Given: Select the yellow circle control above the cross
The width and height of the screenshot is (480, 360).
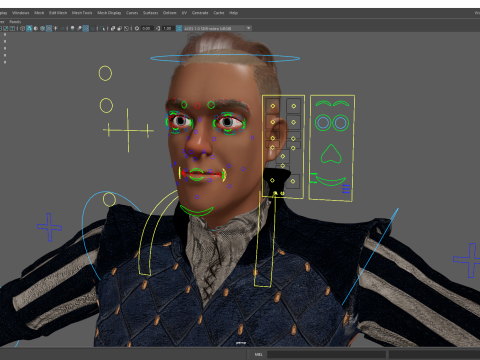Looking at the screenshot, I should pos(106,105).
